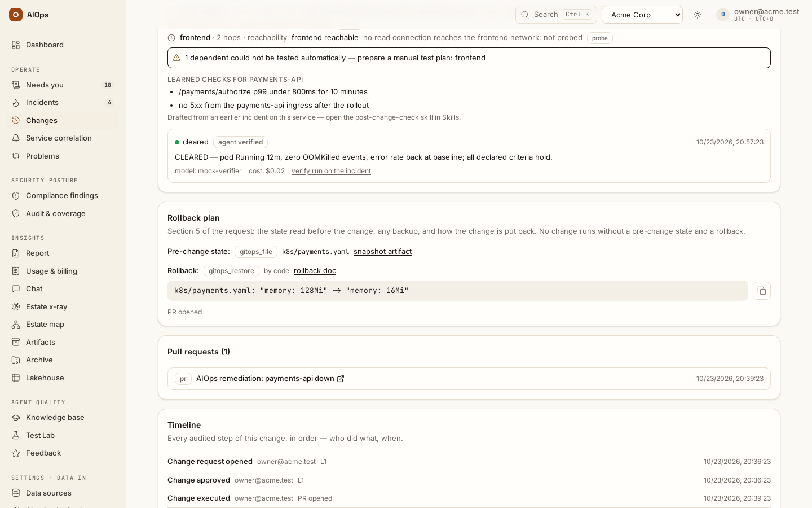Click the Artifacts folder icon

(x=16, y=343)
